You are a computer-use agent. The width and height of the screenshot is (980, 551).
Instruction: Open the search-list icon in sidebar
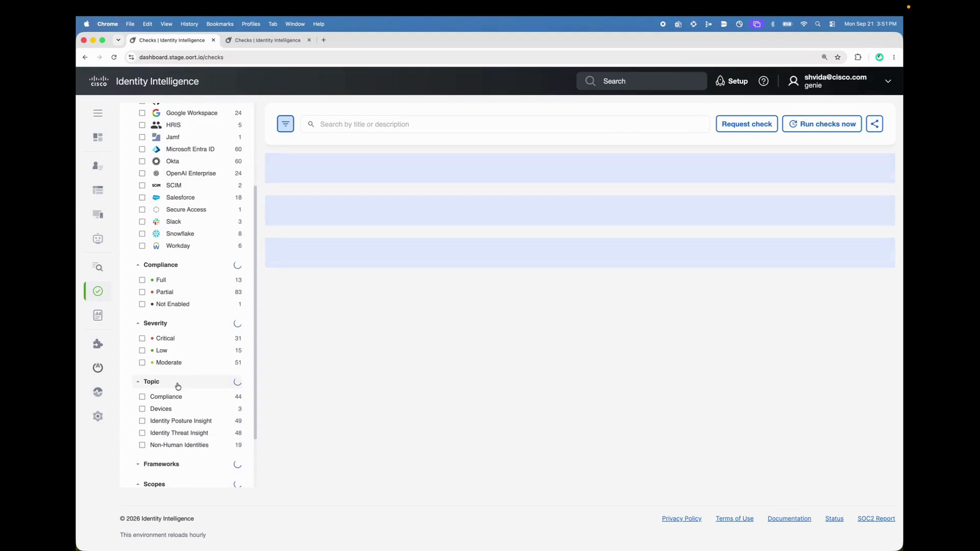coord(97,267)
